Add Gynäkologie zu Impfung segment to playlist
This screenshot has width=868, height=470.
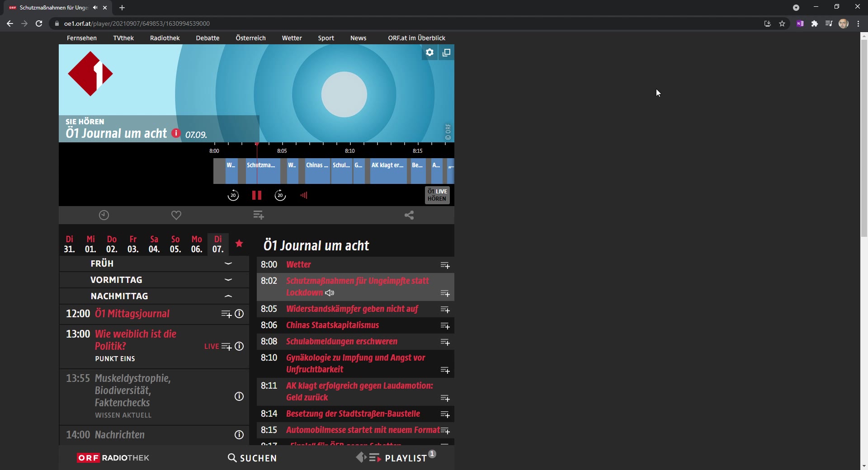445,371
